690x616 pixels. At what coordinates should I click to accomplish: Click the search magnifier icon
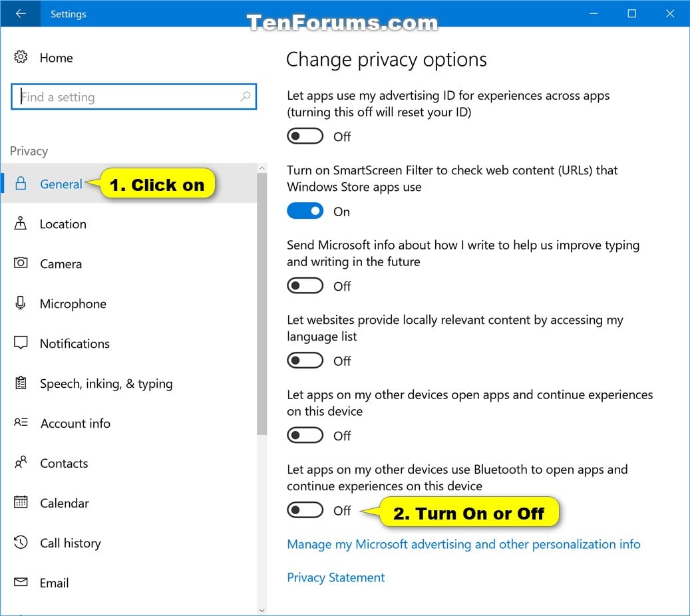pyautogui.click(x=245, y=96)
